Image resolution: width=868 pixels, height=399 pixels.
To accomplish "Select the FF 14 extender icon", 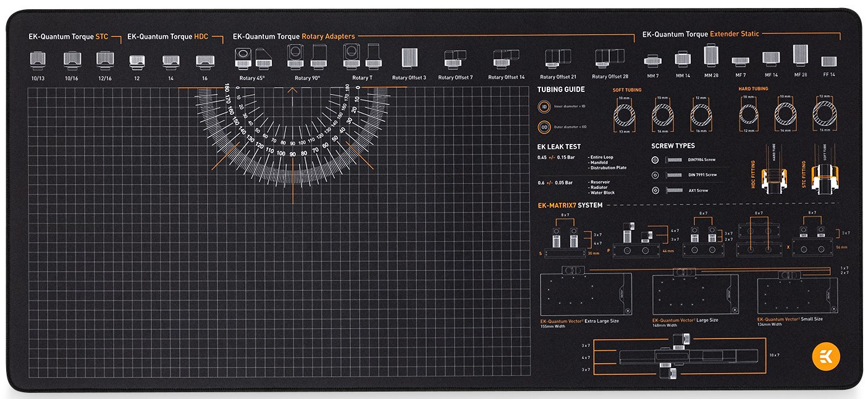I will click(x=828, y=61).
